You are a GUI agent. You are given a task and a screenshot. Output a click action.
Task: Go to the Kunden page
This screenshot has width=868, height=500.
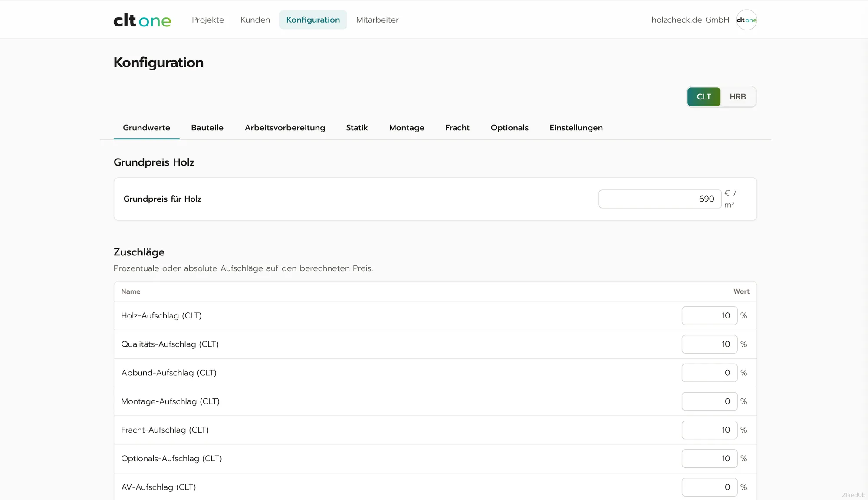[x=255, y=20]
